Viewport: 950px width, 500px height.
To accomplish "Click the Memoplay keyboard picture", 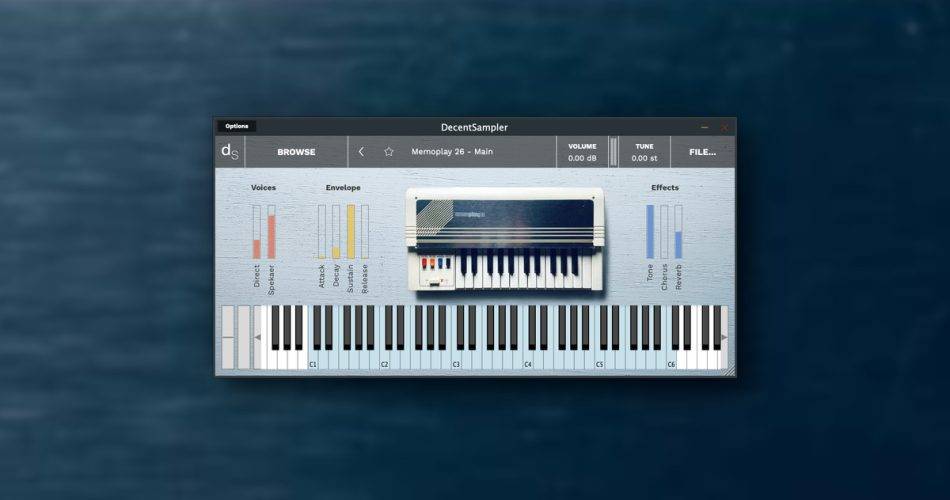I will pyautogui.click(x=505, y=240).
